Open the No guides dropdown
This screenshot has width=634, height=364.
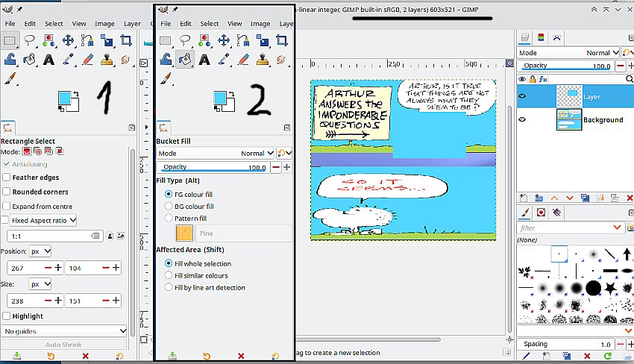pos(64,331)
